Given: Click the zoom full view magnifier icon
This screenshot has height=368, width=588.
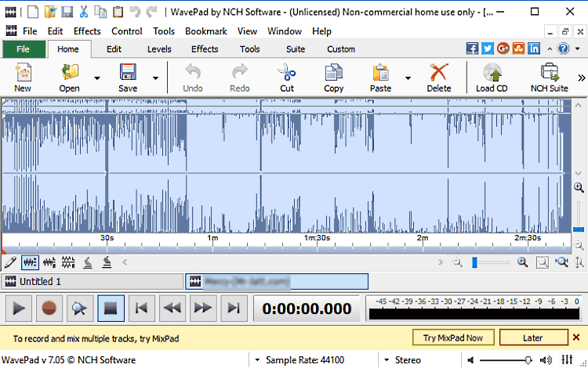Looking at the screenshot, I should 561,262.
